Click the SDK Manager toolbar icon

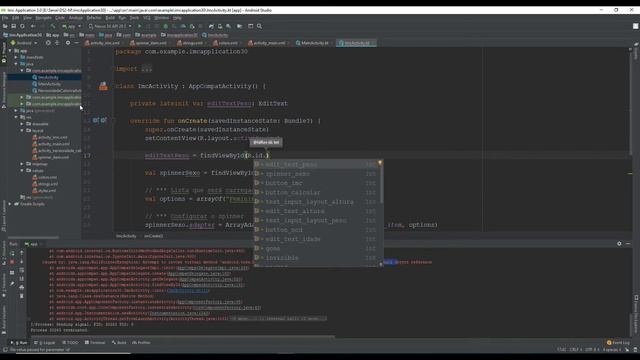pos(229,26)
